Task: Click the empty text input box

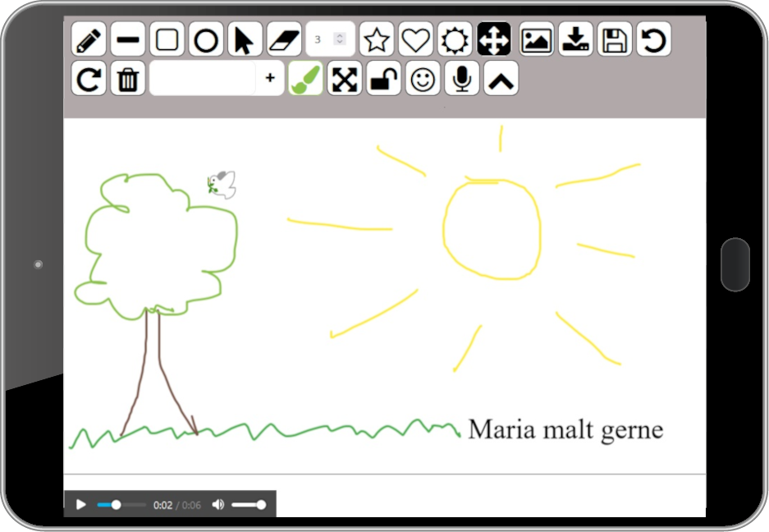Action: (203, 79)
